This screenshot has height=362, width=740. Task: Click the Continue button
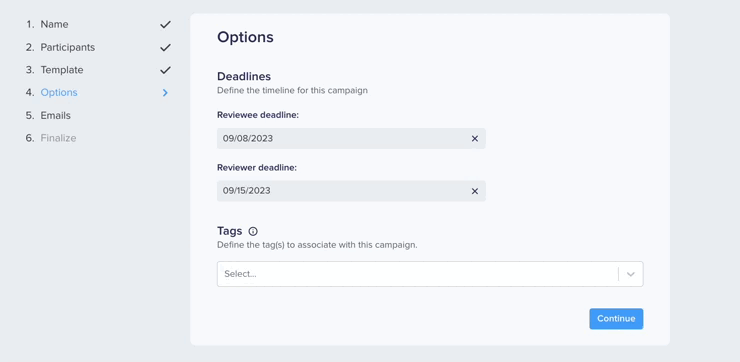(616, 319)
